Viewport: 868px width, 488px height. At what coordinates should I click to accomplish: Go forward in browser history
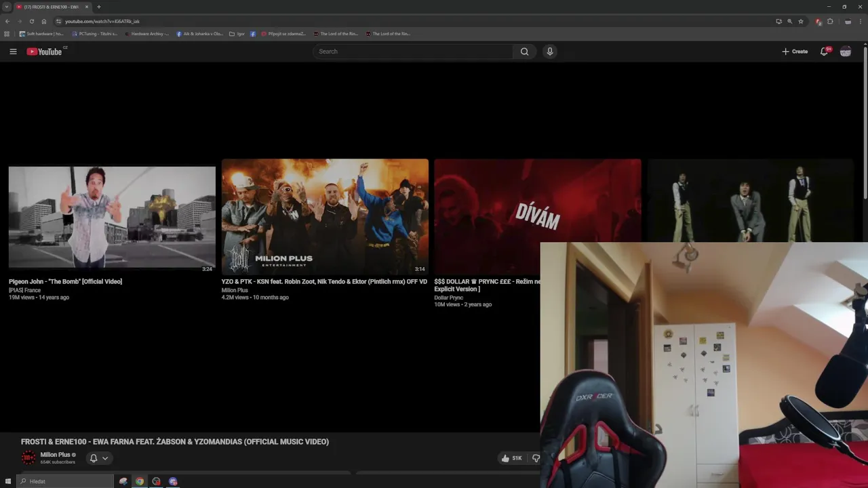tap(20, 21)
